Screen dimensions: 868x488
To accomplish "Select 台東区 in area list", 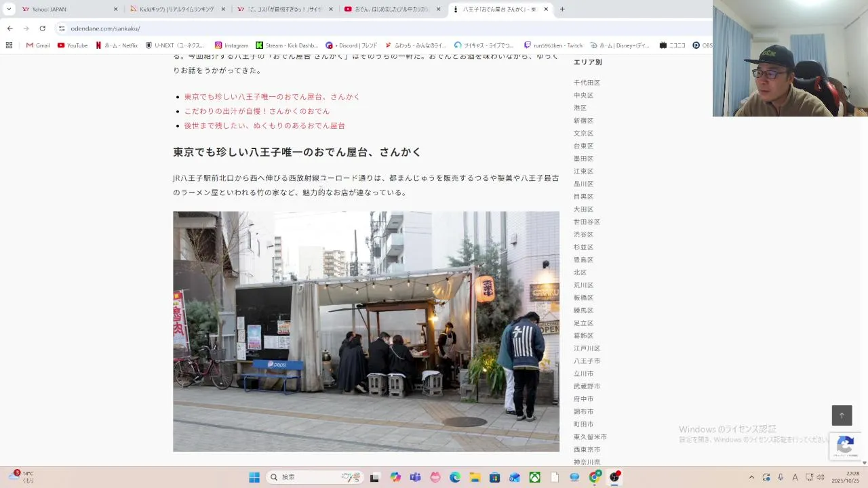I will [583, 146].
